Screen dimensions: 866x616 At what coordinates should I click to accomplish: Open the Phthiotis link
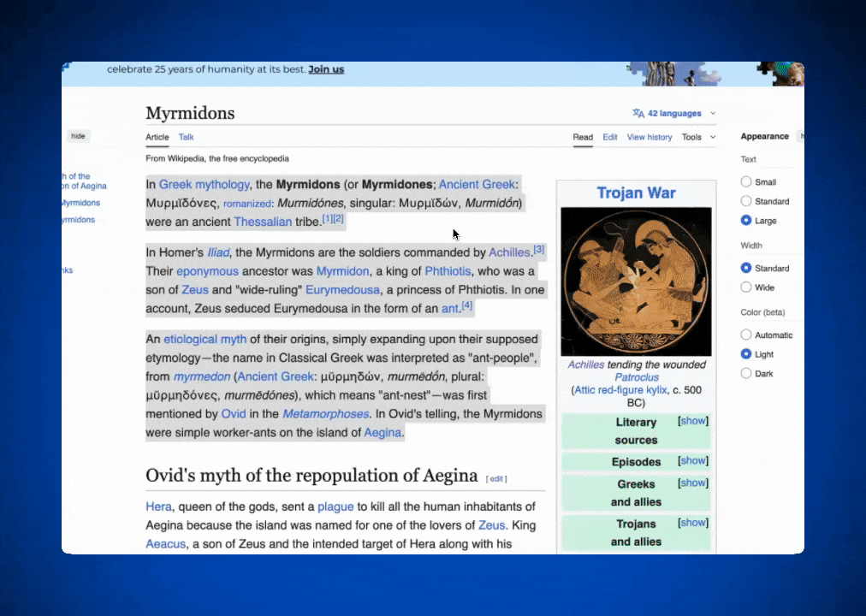pos(448,271)
